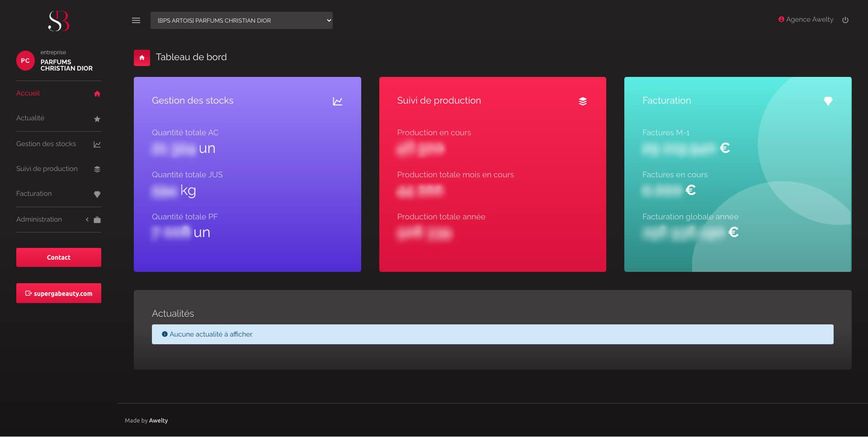Click the PC company avatar badge
The height and width of the screenshot is (437, 868).
pos(25,61)
